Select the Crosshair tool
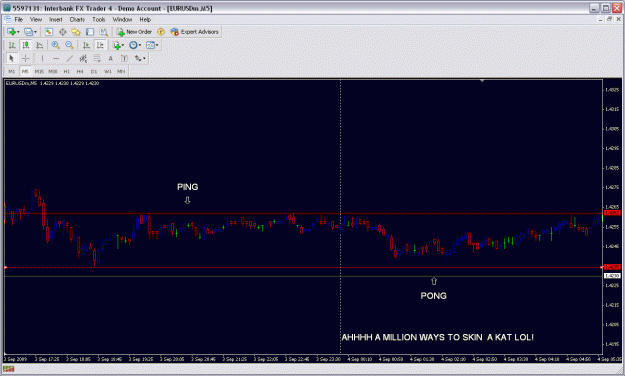The image size is (625, 376). [25, 59]
